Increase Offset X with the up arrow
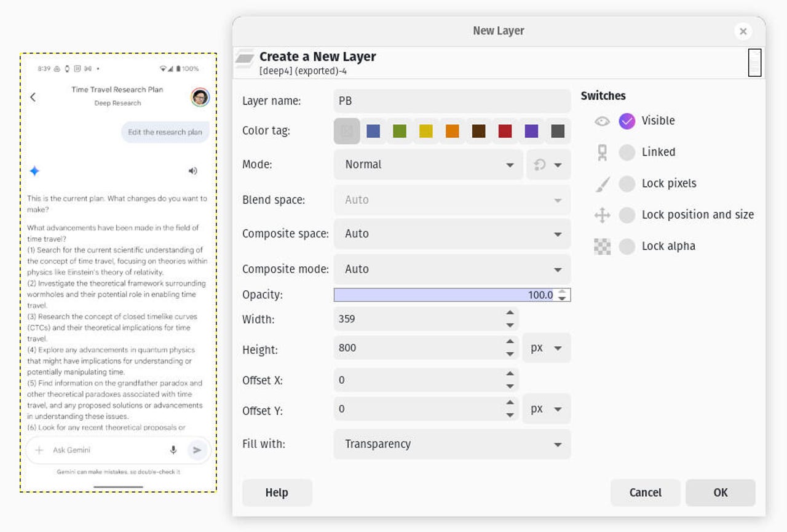 coord(510,373)
